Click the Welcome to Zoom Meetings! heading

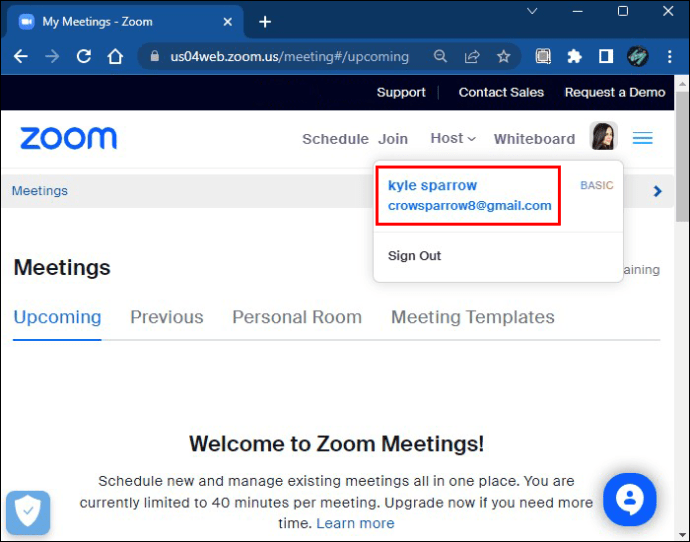coord(337,443)
